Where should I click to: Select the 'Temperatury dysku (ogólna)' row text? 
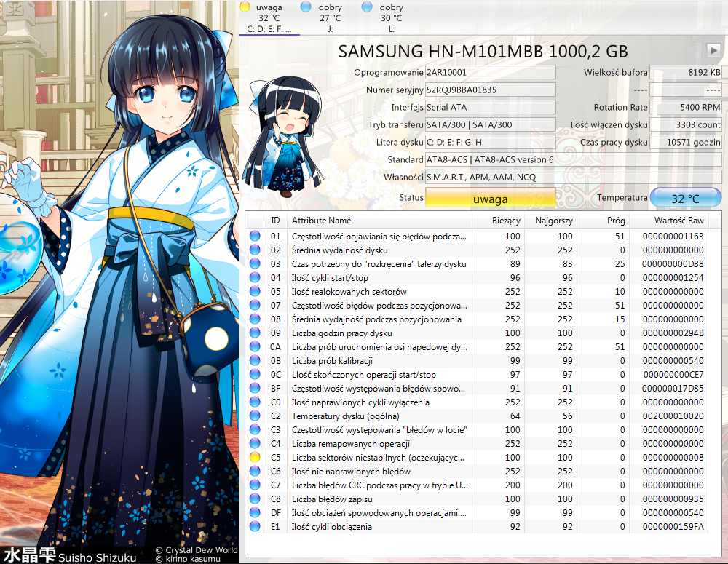345,416
